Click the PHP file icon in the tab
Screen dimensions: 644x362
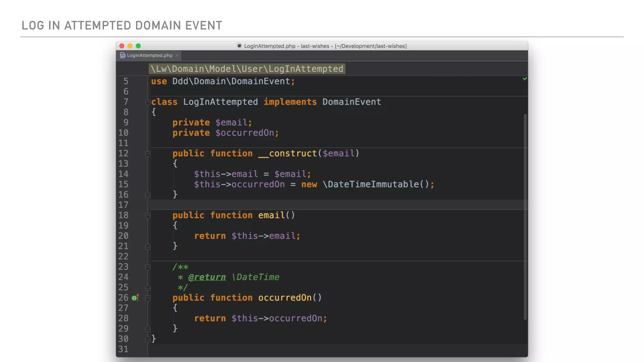coord(123,55)
